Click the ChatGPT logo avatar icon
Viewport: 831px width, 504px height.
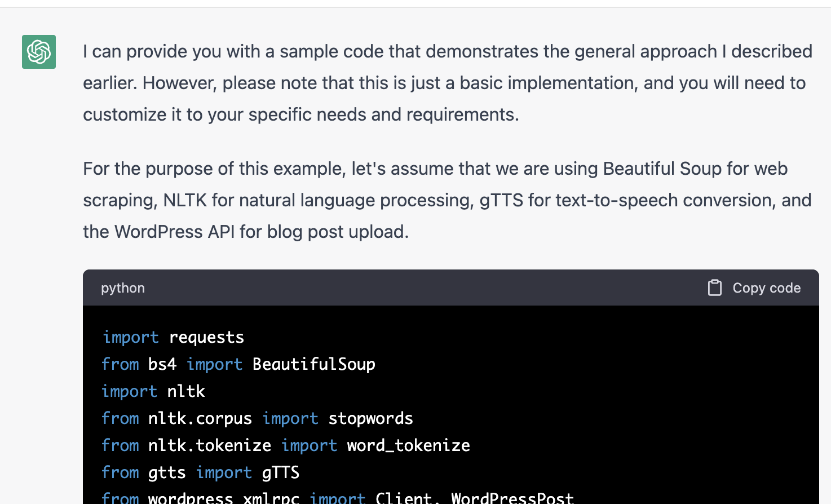[x=39, y=52]
